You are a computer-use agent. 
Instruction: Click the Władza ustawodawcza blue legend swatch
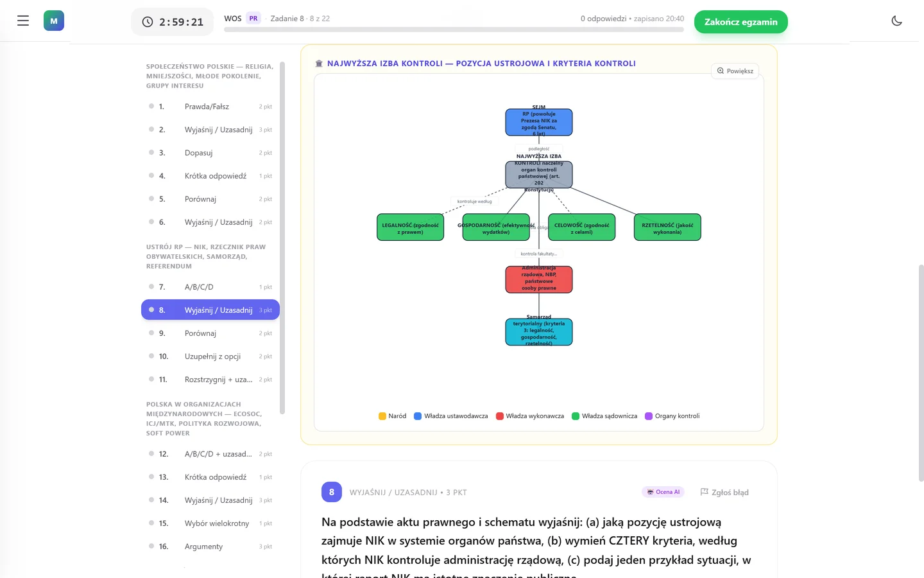(418, 416)
